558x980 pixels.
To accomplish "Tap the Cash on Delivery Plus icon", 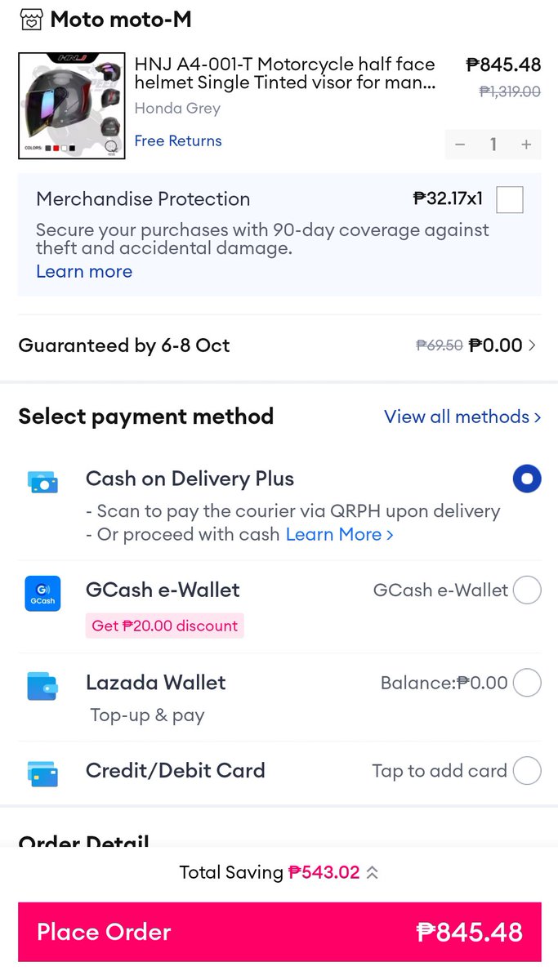I will click(x=42, y=482).
